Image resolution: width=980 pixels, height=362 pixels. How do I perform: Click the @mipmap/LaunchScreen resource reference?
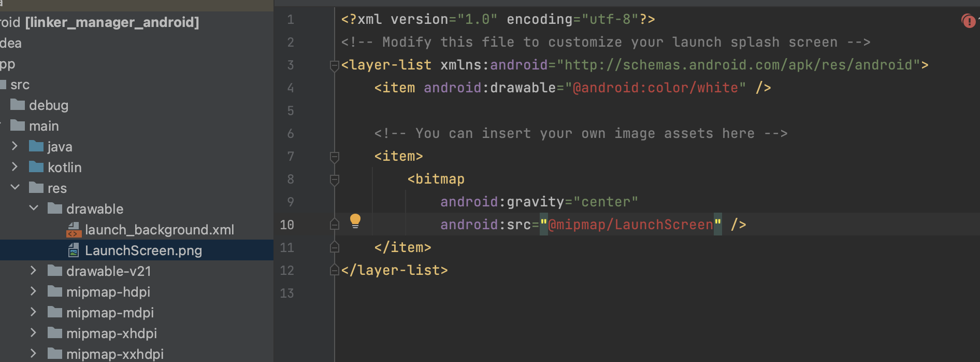pos(630,225)
